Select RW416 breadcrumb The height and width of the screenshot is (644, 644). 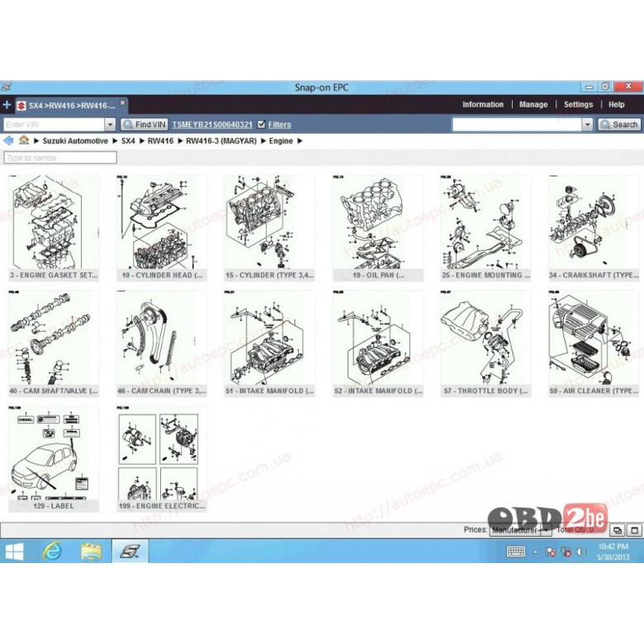160,141
